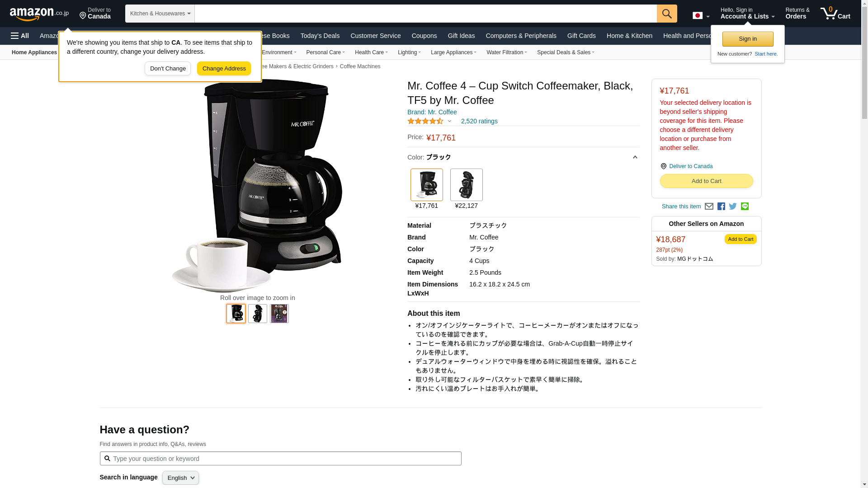Screen dimensions: 868x488
Task: Open the 2,520 ratings link
Action: point(479,121)
